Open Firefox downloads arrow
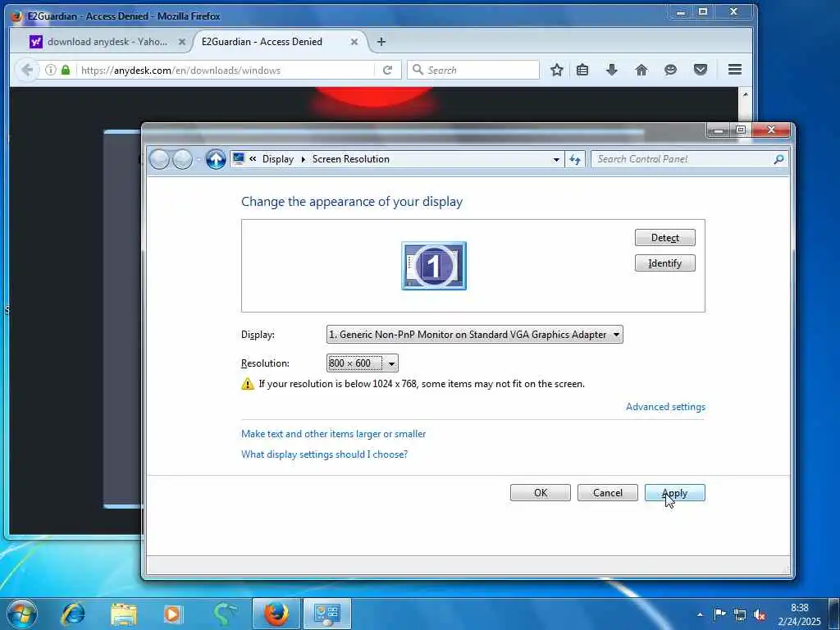 pyautogui.click(x=612, y=70)
